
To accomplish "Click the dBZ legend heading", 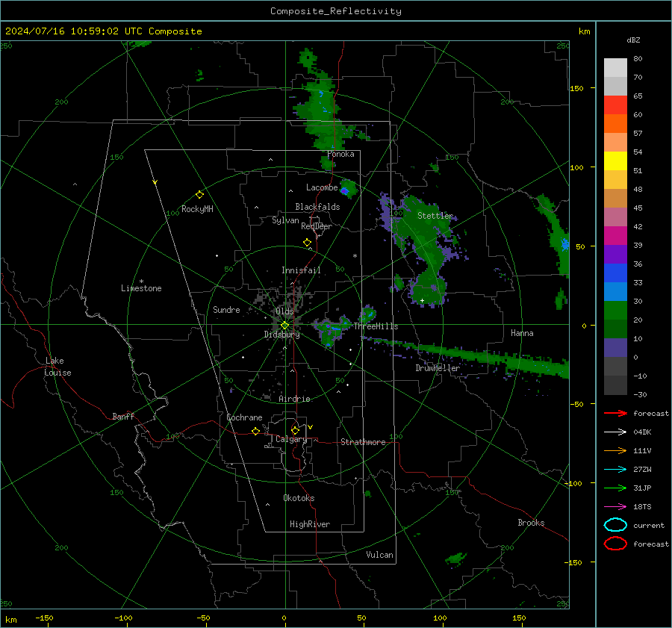I will point(633,40).
